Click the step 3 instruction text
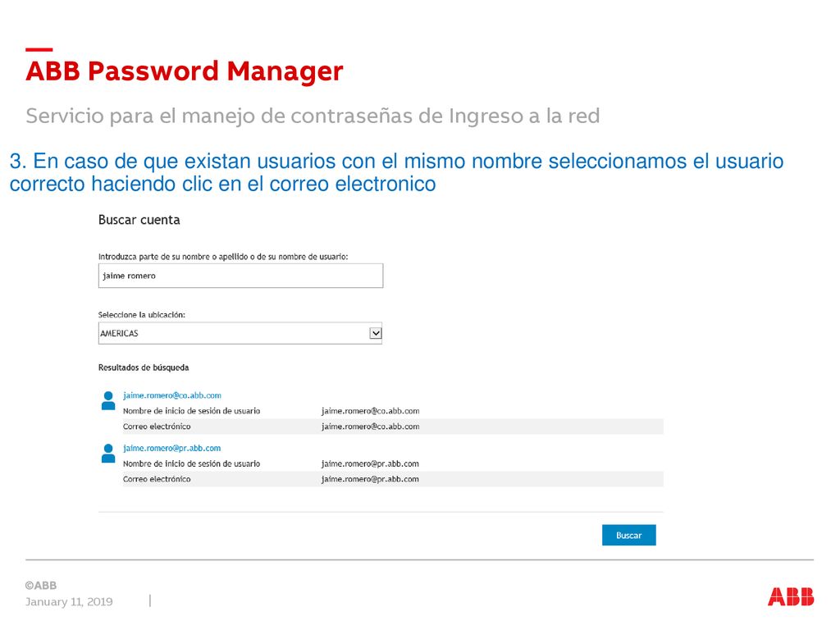This screenshot has height=630, width=840. click(x=396, y=172)
